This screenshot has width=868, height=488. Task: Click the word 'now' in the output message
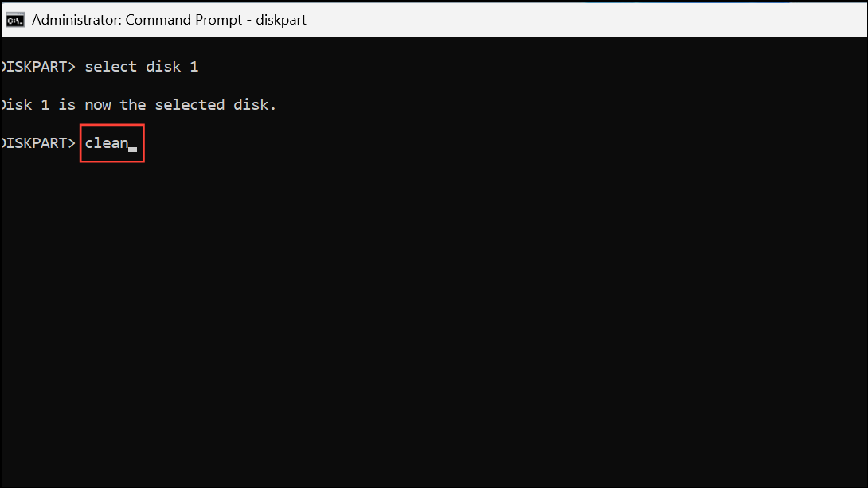coord(97,105)
